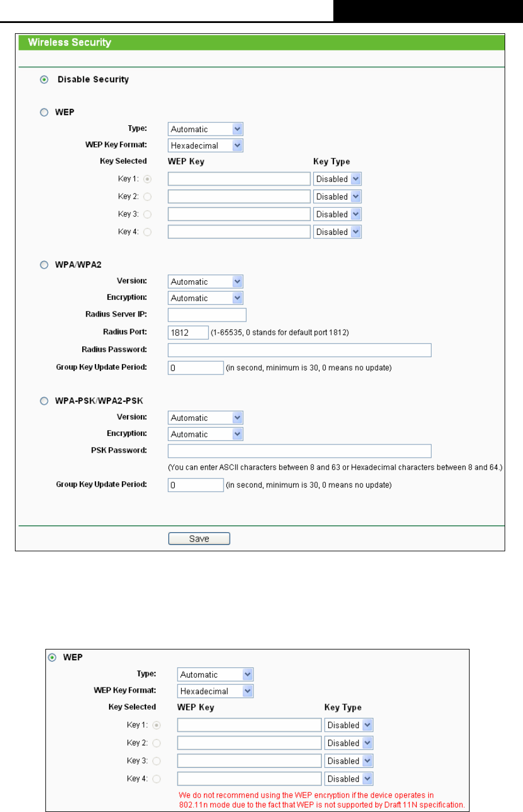Open Key 4 Key Type dropdown in red-warning panel
Screen dimensions: 523x812
tap(349, 779)
